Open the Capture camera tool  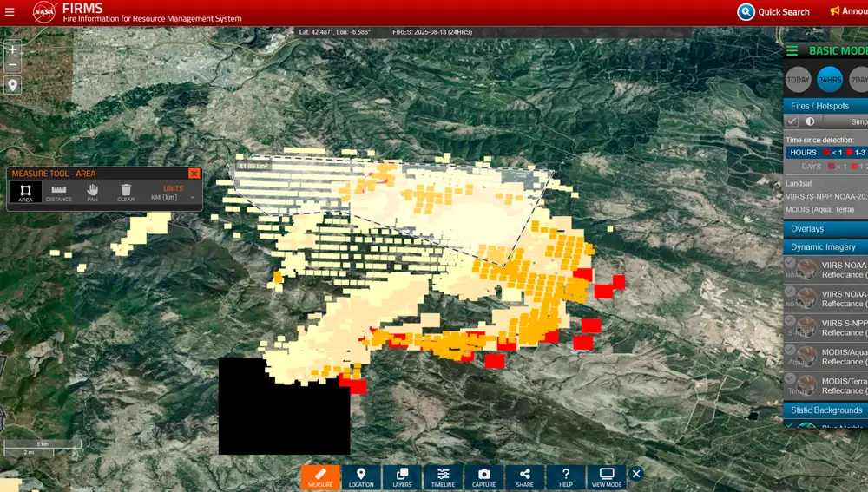[x=483, y=477]
